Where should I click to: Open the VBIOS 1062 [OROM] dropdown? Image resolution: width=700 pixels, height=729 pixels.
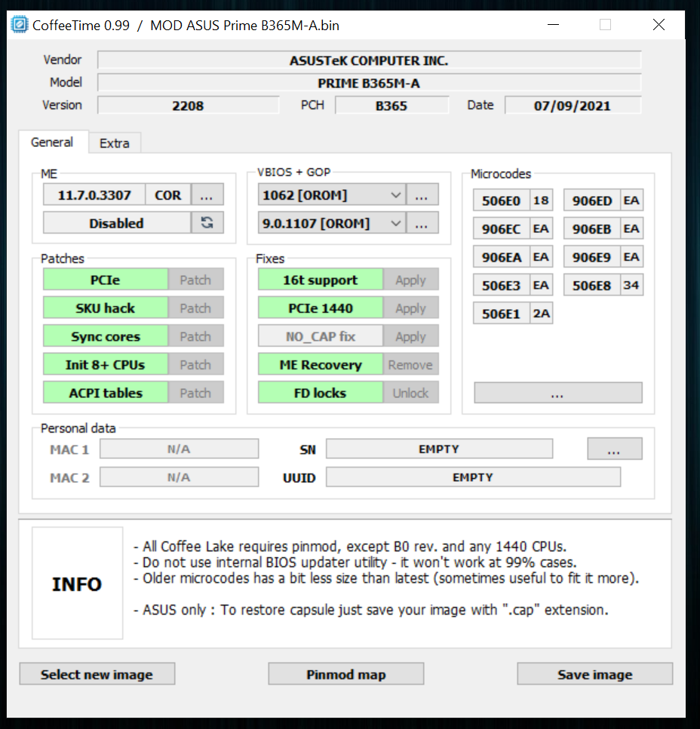point(332,195)
